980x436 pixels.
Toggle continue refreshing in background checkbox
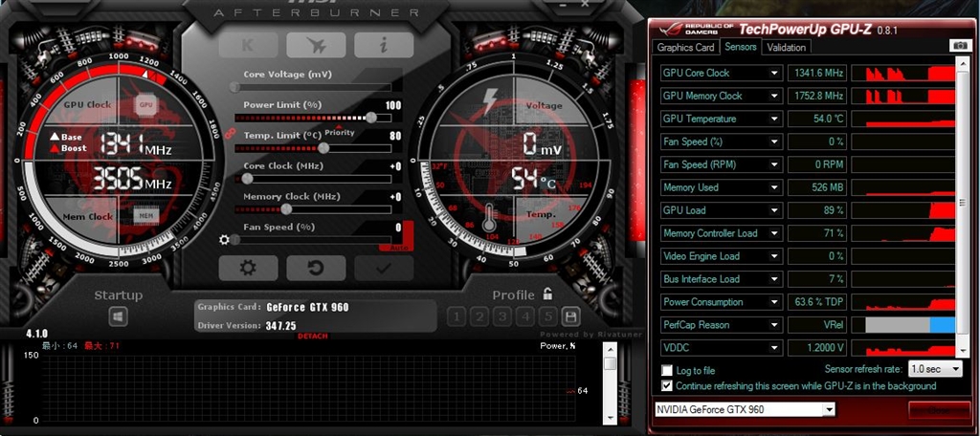(667, 386)
